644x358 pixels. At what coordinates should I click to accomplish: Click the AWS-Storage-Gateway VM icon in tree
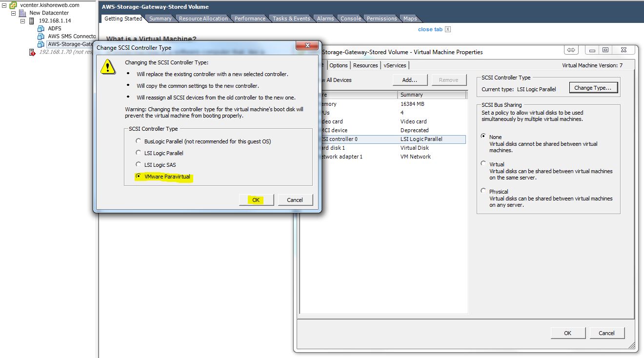(41, 44)
